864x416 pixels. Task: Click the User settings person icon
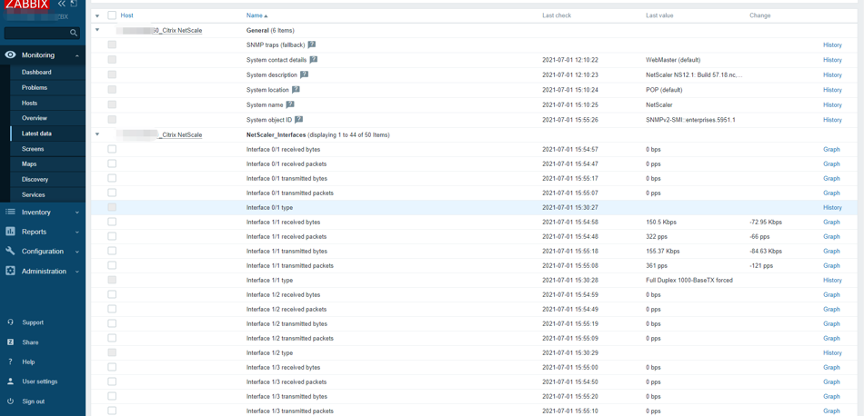[10, 381]
